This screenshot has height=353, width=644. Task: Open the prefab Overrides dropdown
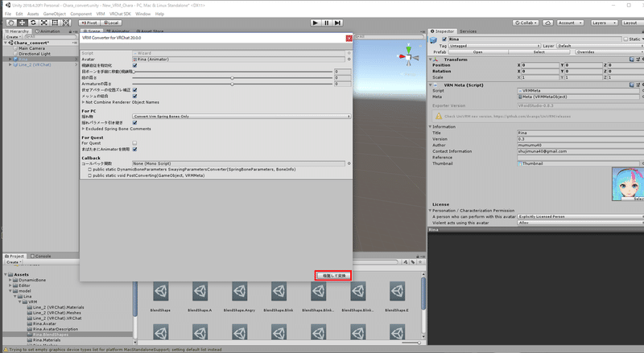(x=609, y=52)
